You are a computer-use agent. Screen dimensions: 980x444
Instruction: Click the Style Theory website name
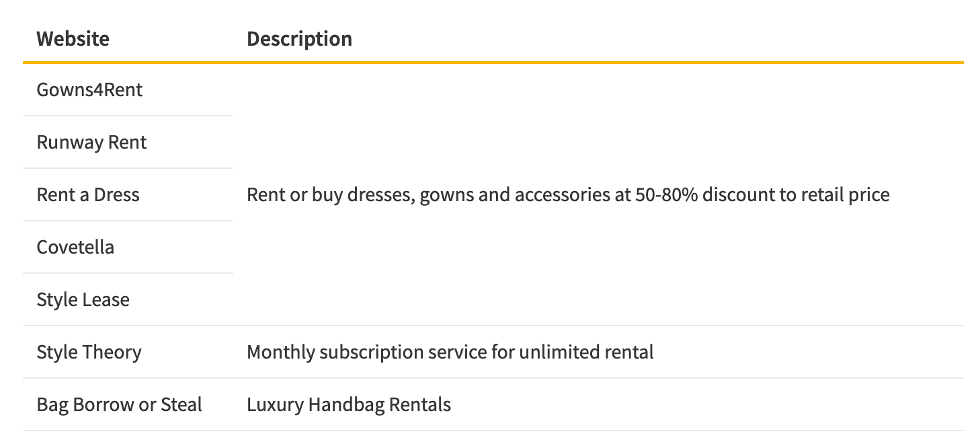(x=89, y=353)
